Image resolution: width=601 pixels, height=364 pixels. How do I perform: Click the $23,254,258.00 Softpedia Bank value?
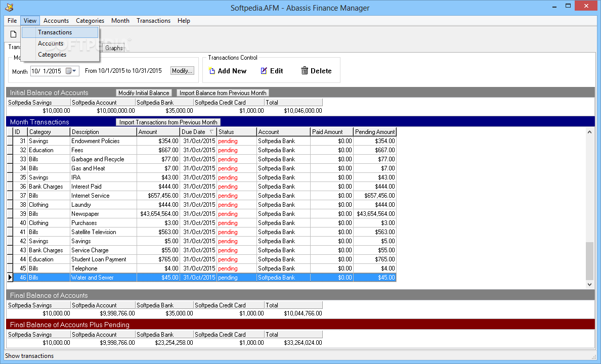coord(174,343)
